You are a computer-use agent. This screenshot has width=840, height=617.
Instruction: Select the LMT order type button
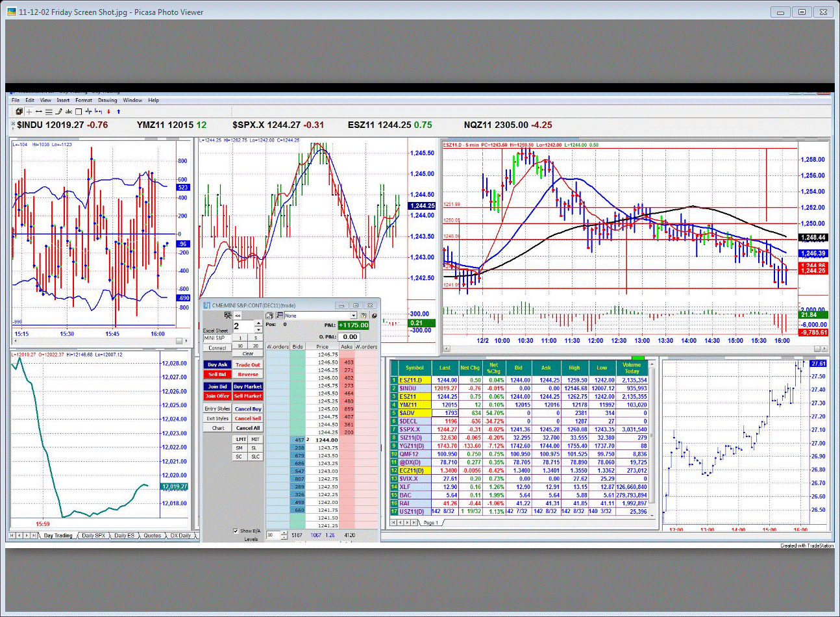click(x=240, y=439)
